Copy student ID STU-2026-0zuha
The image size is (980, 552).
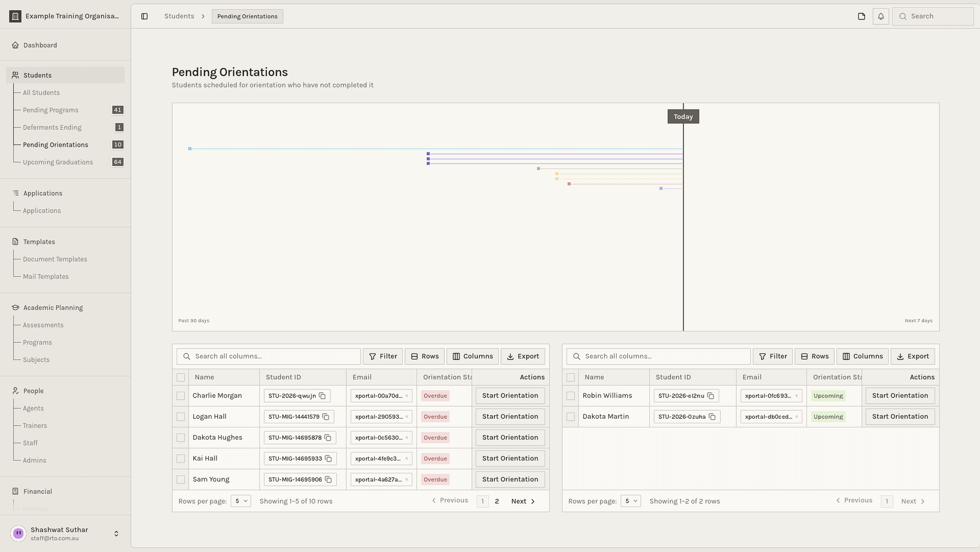point(712,417)
